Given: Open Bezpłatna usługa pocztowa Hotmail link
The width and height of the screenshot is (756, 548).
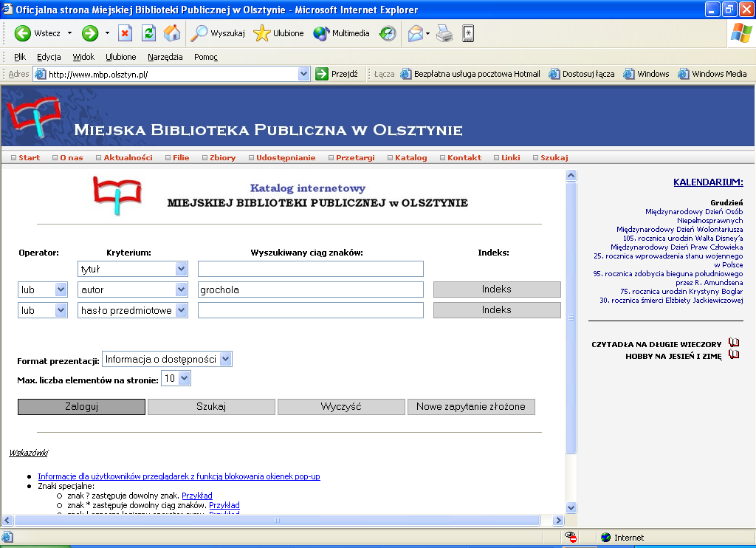Looking at the screenshot, I should click(x=470, y=74).
